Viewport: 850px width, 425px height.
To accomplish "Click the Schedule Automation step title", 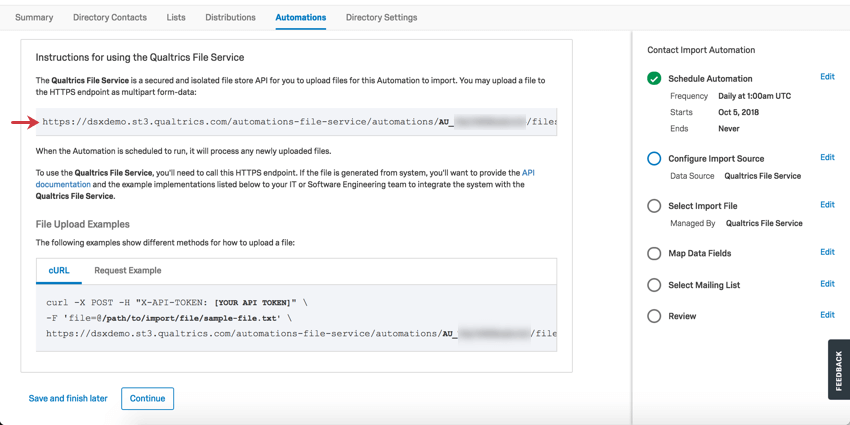I will 710,79.
